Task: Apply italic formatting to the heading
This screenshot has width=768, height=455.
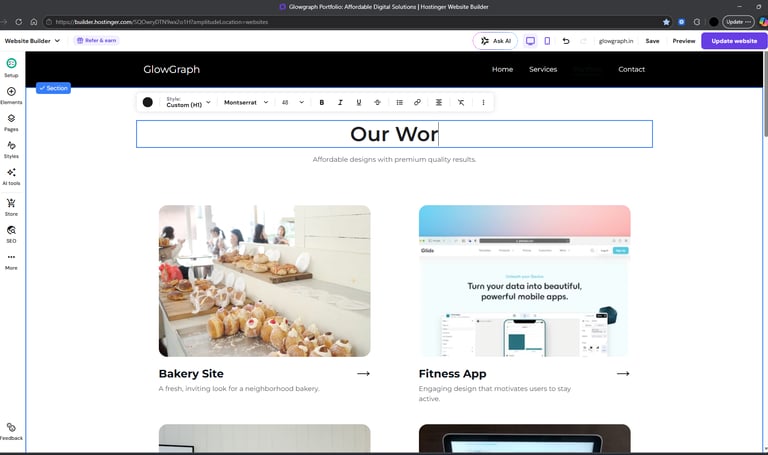Action: [x=340, y=102]
